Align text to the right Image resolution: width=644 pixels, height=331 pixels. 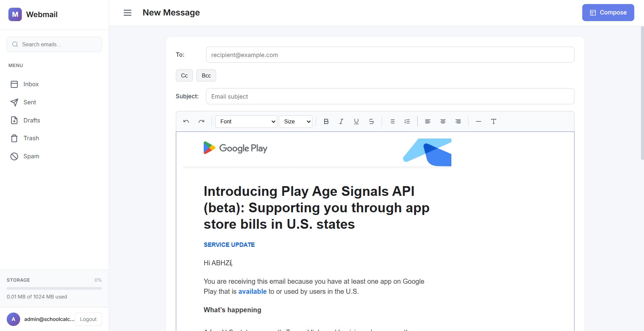tap(458, 121)
